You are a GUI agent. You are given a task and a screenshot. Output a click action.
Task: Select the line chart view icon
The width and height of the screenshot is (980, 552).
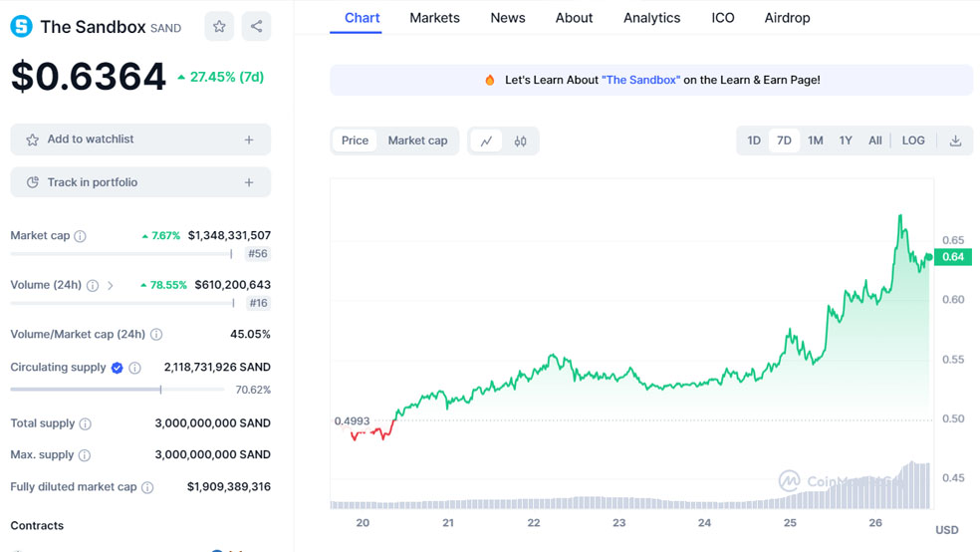[x=486, y=141]
